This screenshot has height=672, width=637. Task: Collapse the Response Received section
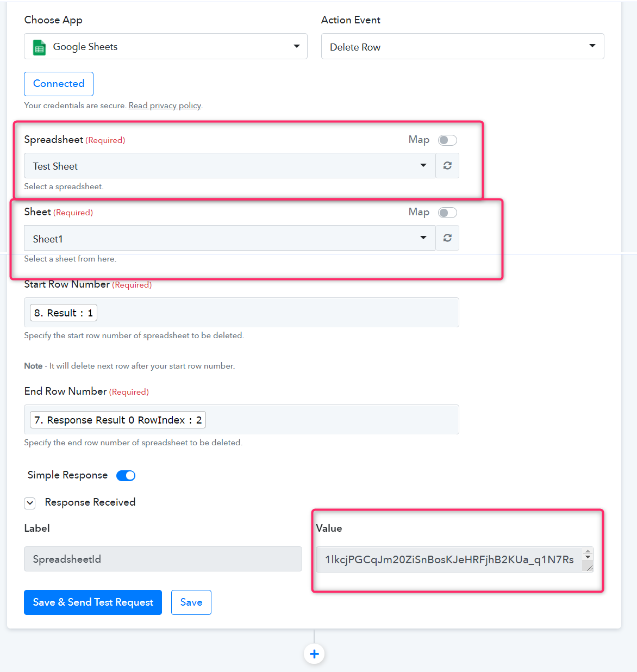click(30, 503)
